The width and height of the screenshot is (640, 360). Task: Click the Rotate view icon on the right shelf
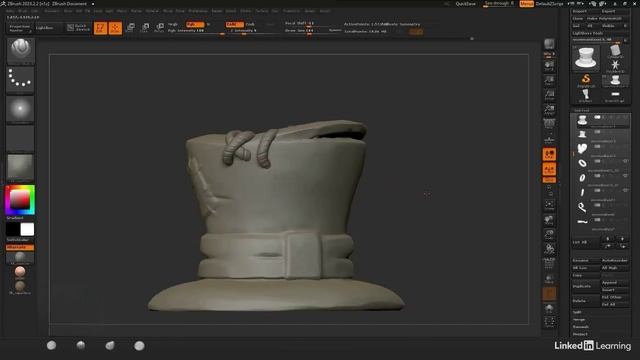click(x=549, y=249)
